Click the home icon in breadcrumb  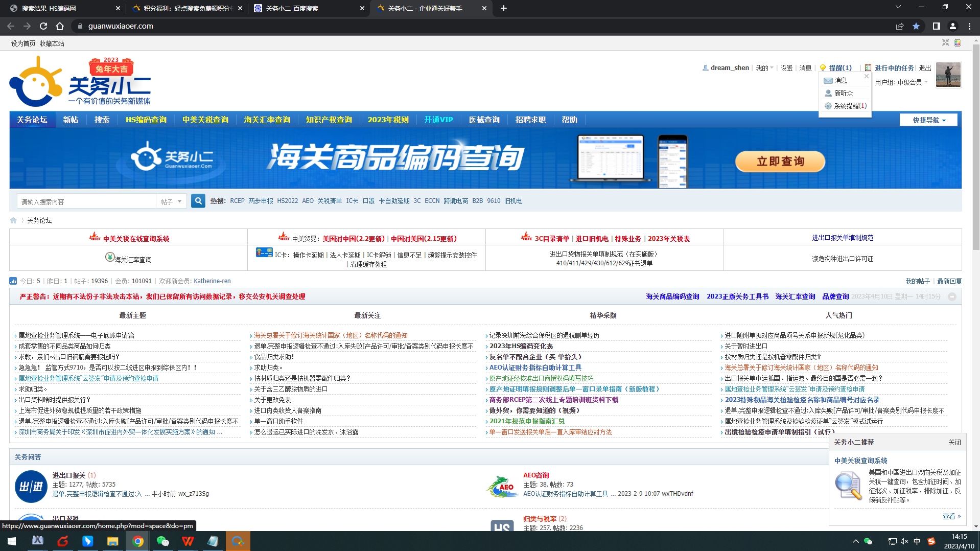click(x=13, y=220)
